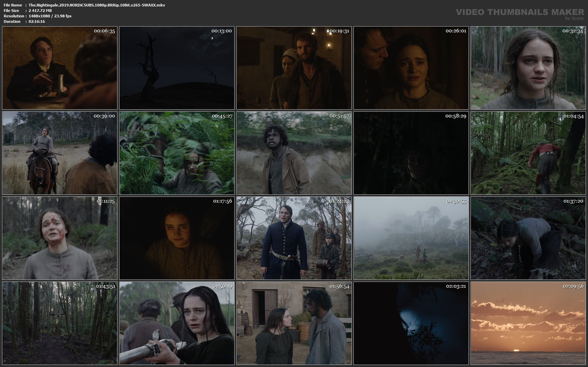588x367 pixels.
Task: Select the thumbnail stamped 00:51:57
Action: (294, 153)
